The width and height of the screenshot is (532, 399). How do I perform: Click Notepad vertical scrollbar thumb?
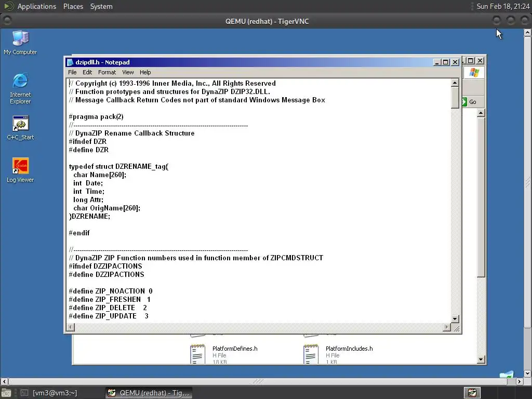point(455,97)
